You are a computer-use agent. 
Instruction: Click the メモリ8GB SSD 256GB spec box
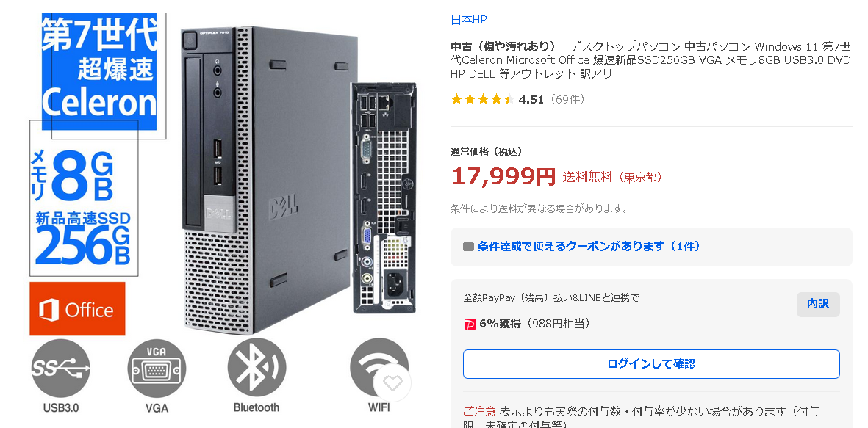coord(84,198)
